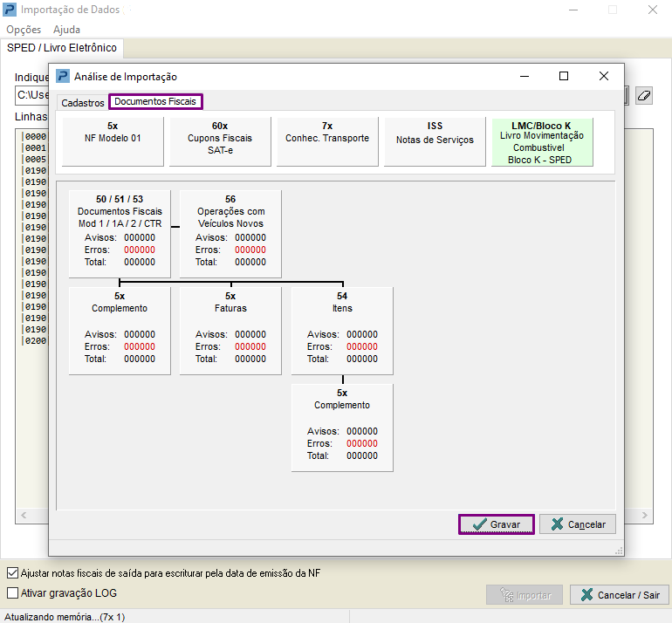Click line 0000 in the Linhas list

[x=35, y=137]
